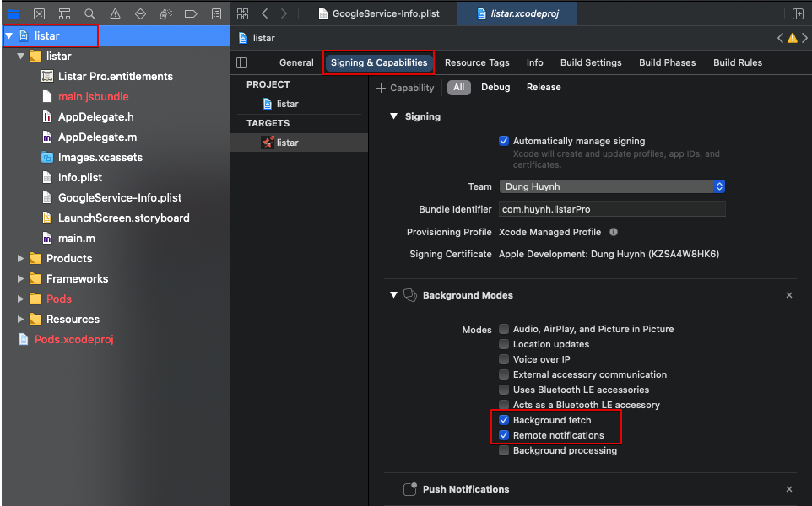Enable Acts as a Bluetooth LE accessory
812x506 pixels.
click(x=503, y=405)
